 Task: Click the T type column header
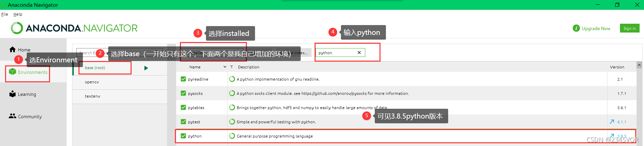pyautogui.click(x=232, y=67)
